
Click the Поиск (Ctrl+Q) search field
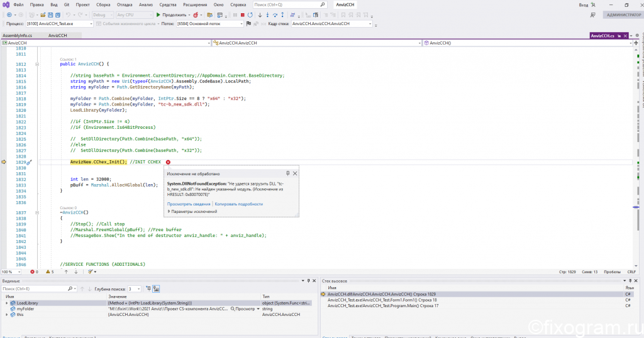289,4
